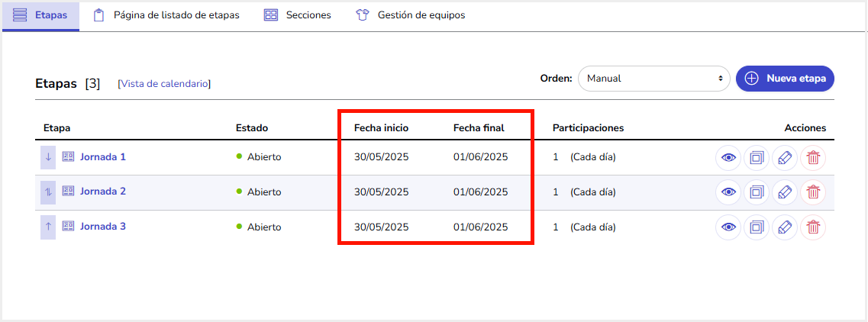Screen dimensions: 868x322
Task: Open the Jornada 2 stage link
Action: 103,192
